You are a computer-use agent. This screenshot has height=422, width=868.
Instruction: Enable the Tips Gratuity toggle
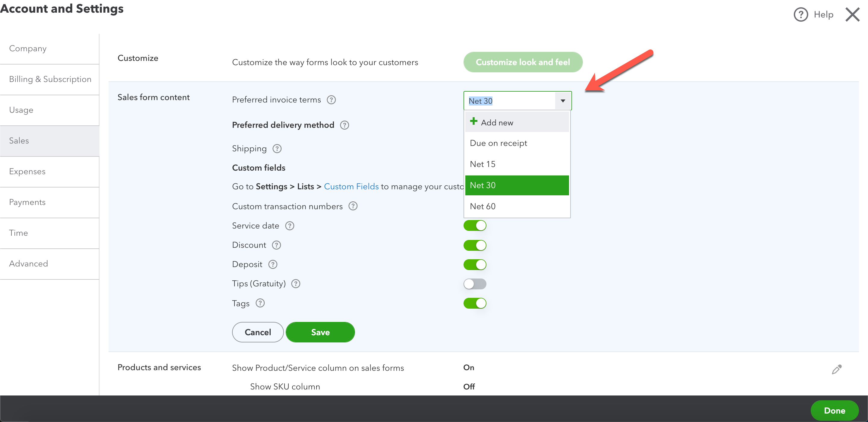tap(474, 284)
